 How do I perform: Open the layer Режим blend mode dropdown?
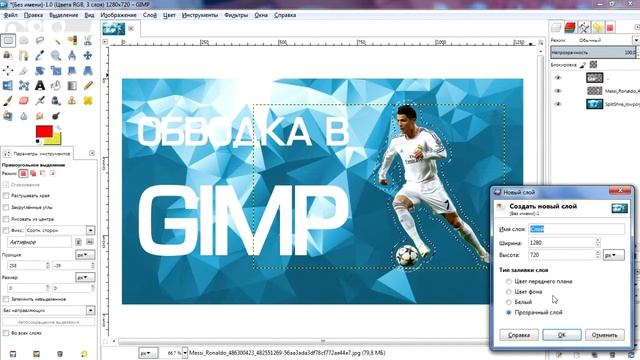[636, 40]
